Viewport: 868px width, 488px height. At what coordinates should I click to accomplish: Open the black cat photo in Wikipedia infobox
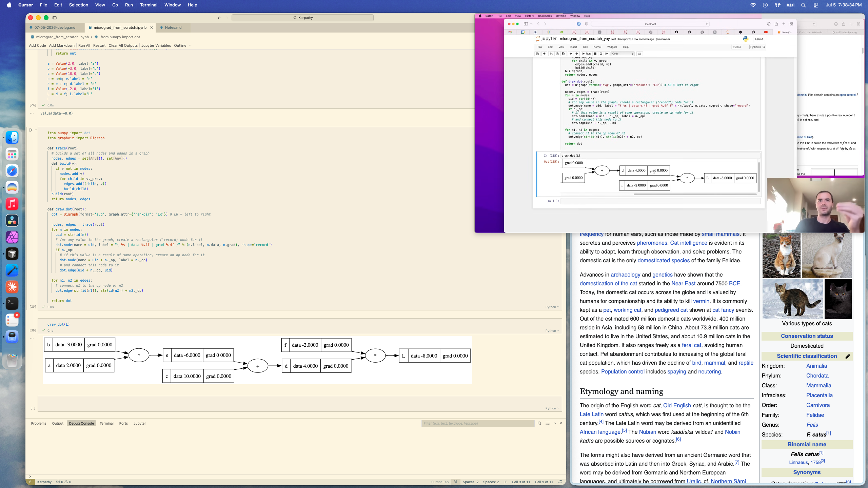pyautogui.click(x=838, y=299)
